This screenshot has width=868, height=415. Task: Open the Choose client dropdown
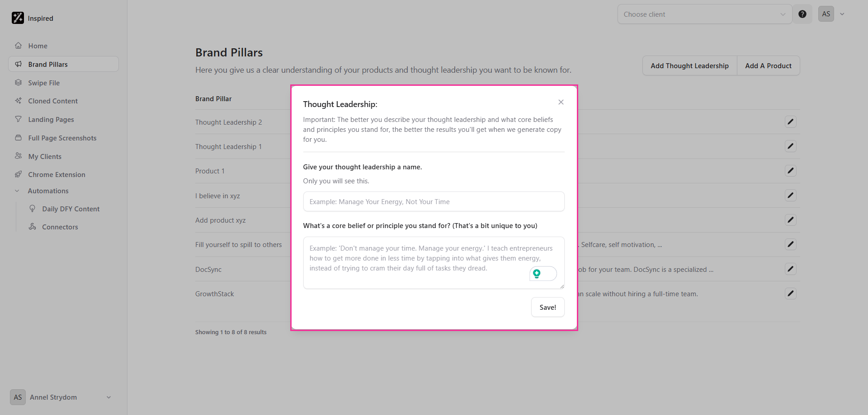[x=704, y=14]
